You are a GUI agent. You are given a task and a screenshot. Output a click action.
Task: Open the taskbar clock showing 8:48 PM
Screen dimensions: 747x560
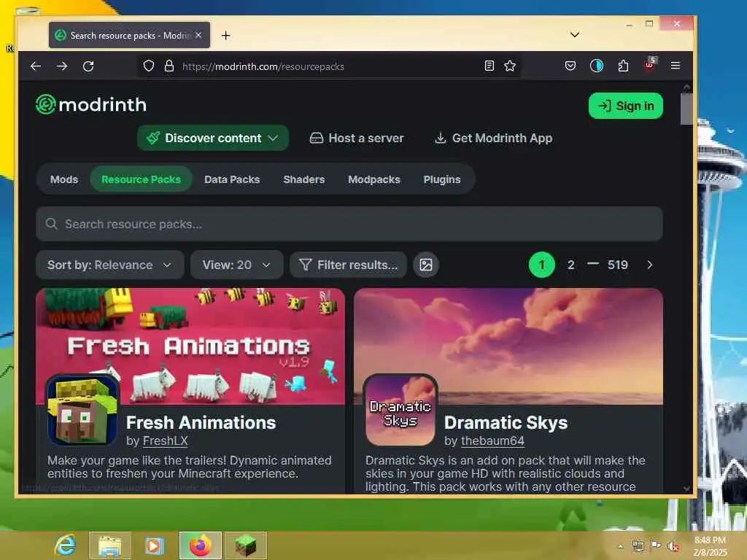point(710,545)
